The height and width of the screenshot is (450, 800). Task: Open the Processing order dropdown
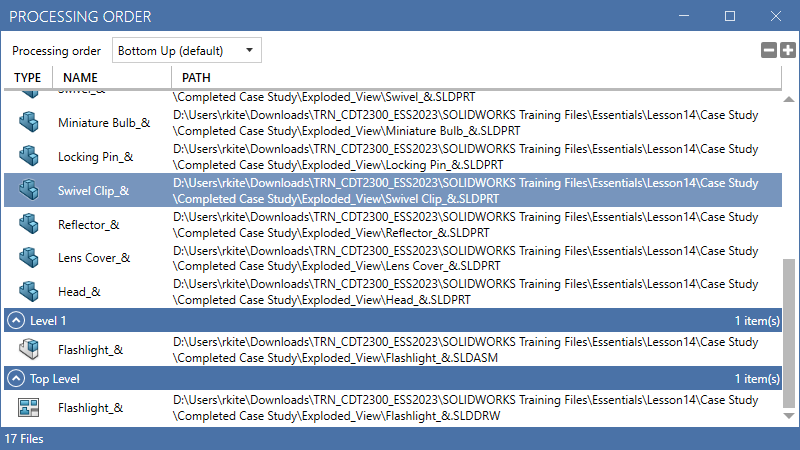click(187, 51)
